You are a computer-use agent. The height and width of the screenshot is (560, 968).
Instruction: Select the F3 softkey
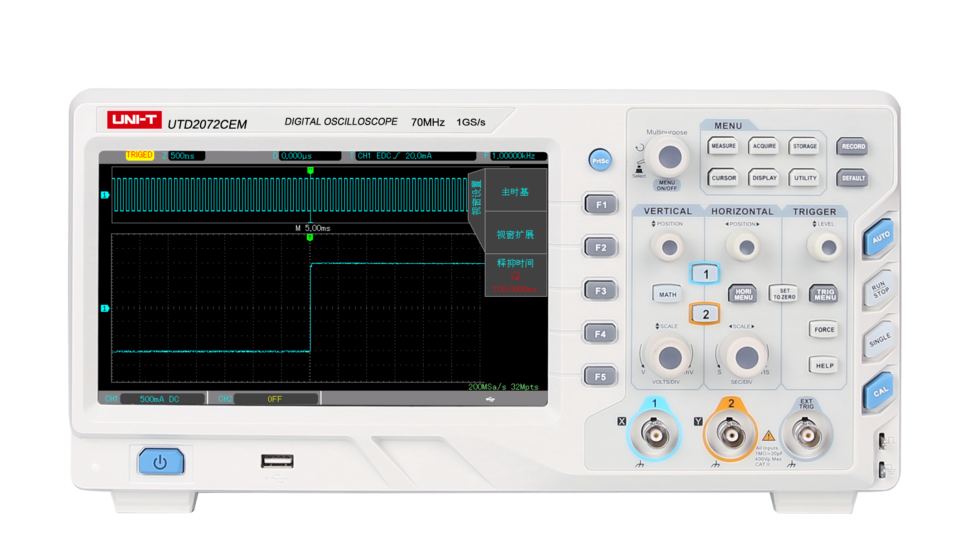(x=601, y=291)
